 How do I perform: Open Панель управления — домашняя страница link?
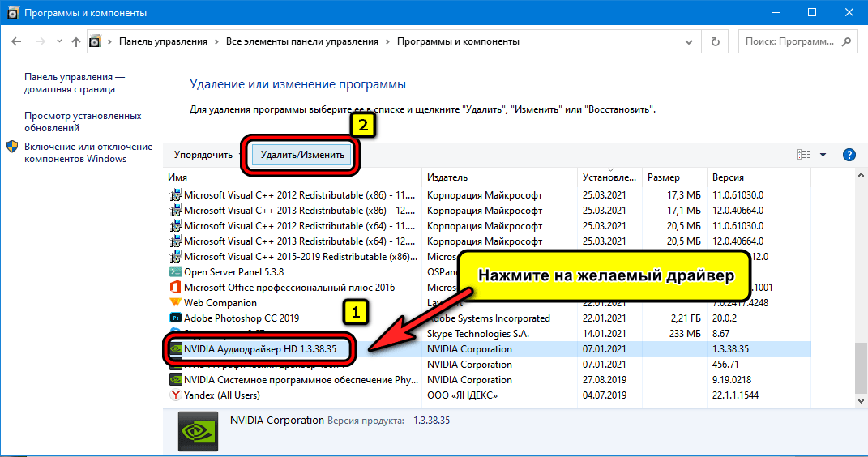click(x=75, y=83)
